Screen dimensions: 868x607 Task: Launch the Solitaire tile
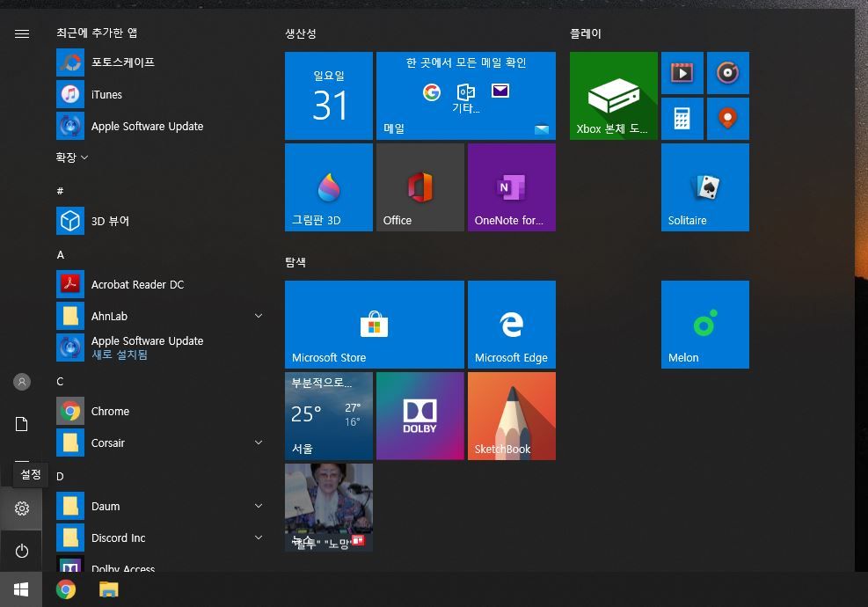pyautogui.click(x=705, y=187)
